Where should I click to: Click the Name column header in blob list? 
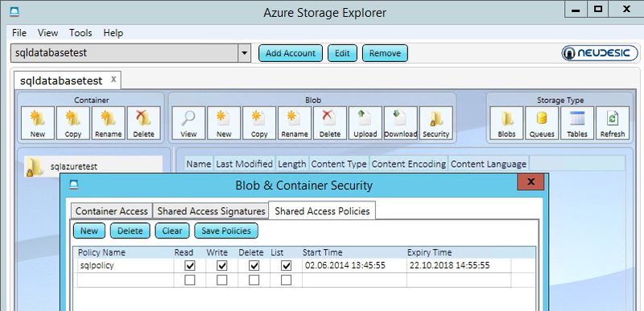198,164
